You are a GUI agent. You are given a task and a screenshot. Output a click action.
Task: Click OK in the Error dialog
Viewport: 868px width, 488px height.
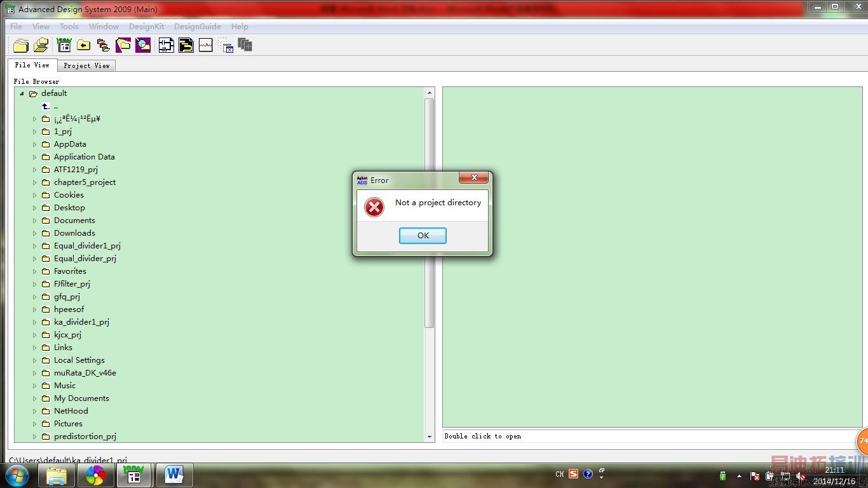(x=423, y=235)
